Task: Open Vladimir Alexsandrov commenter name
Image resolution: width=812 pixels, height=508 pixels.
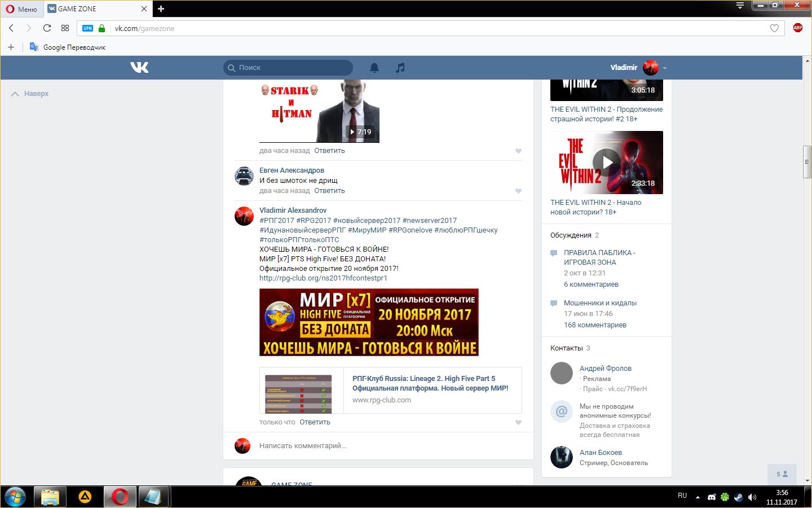Action: point(293,211)
